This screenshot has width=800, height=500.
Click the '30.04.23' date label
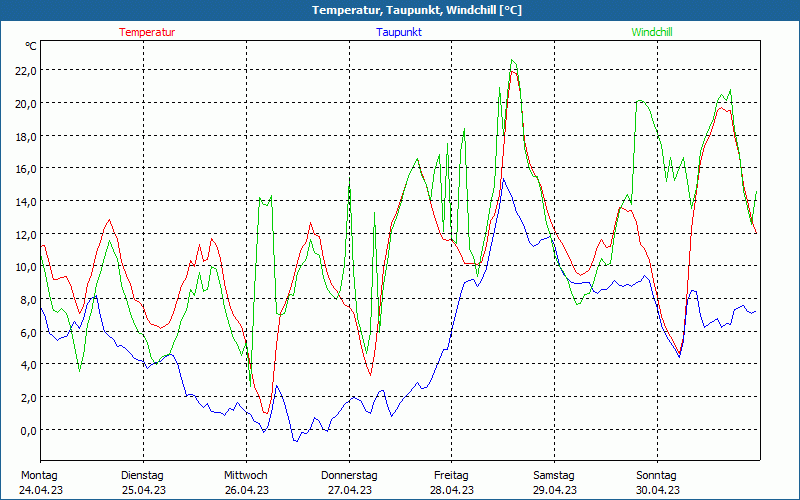pos(657,490)
